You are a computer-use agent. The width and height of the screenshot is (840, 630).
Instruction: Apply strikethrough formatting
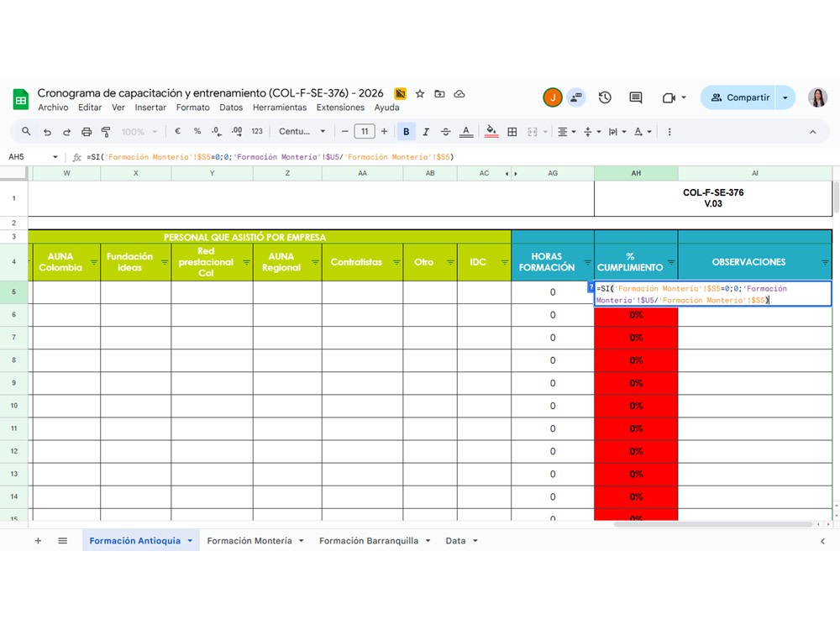pos(446,132)
